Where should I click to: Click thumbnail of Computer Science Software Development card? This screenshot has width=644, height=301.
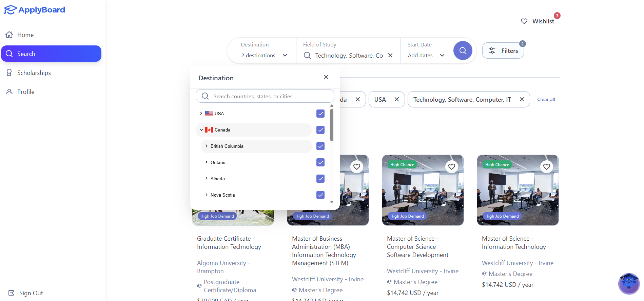click(x=423, y=190)
